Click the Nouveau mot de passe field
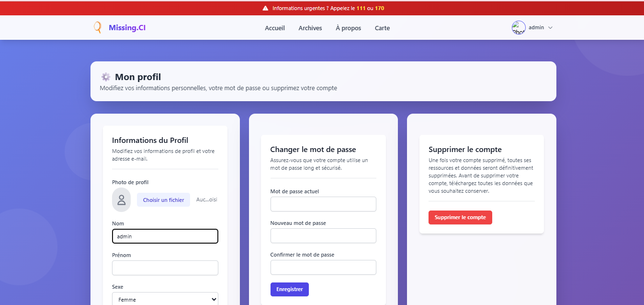Screen dimensions: 644x305 [323, 235]
